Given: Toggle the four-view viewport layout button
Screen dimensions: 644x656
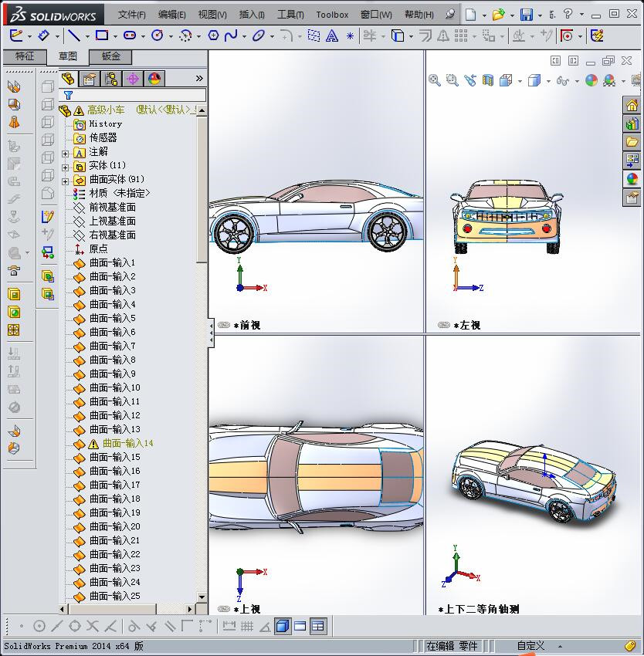Looking at the screenshot, I should point(318,626).
